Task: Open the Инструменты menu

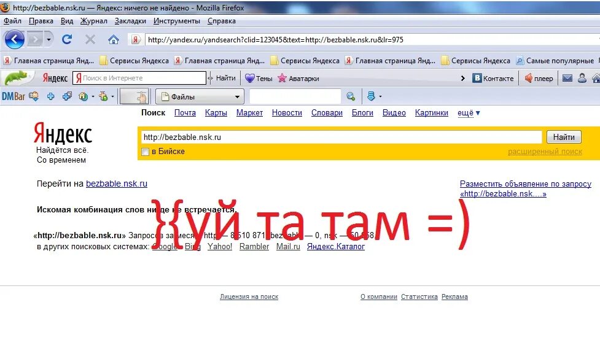Action: click(x=176, y=21)
